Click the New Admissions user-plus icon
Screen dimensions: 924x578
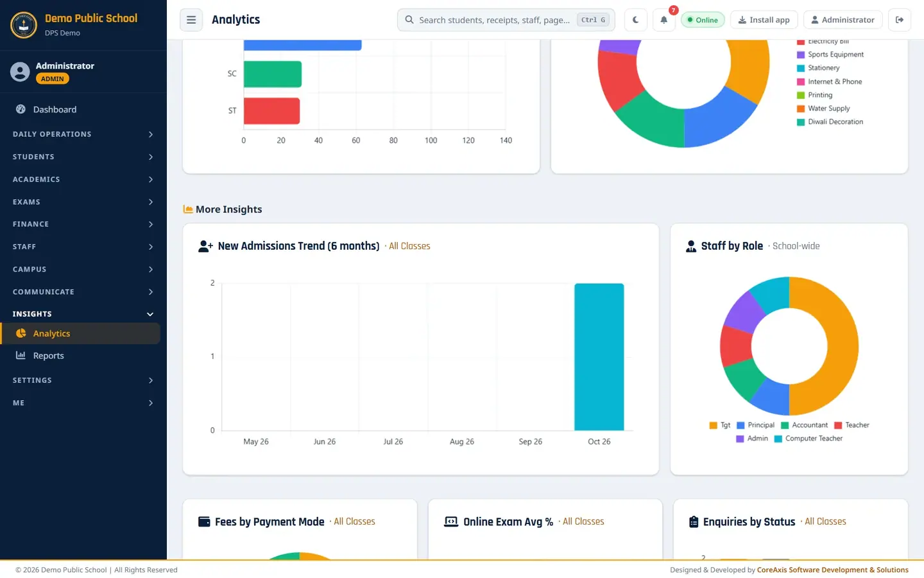point(205,246)
